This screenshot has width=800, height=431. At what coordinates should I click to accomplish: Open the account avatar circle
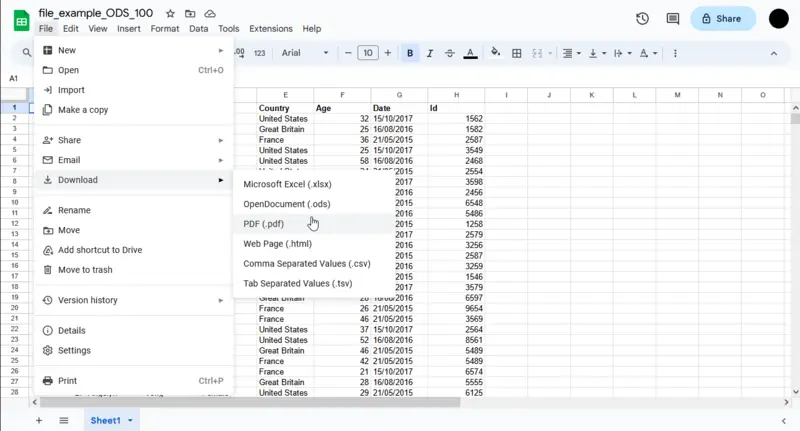click(x=779, y=19)
